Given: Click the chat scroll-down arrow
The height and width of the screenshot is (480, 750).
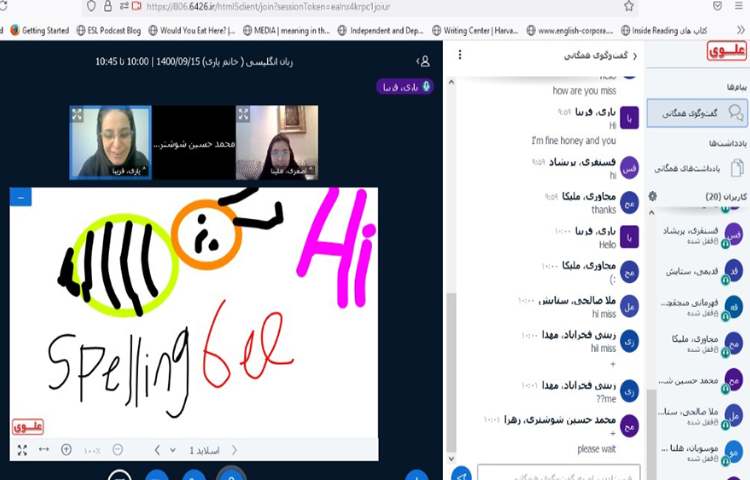Looking at the screenshot, I should (451, 459).
